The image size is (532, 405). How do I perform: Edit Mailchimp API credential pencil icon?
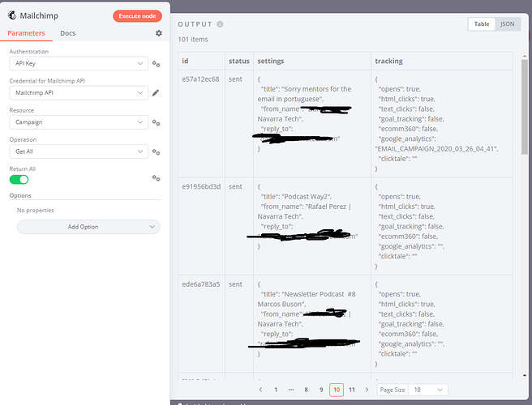(x=156, y=93)
